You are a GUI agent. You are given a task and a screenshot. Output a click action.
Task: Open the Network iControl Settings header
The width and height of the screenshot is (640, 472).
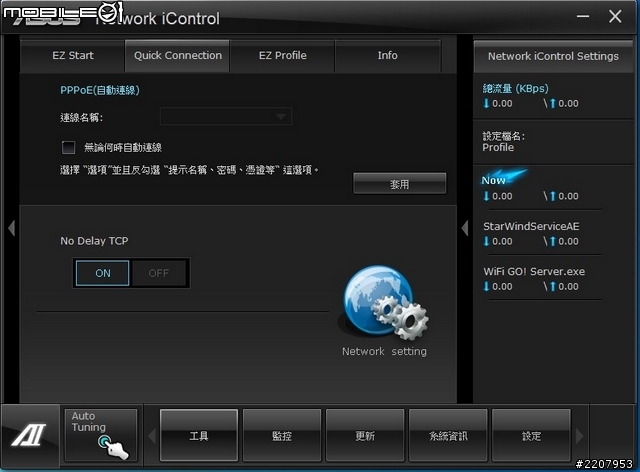click(x=553, y=56)
